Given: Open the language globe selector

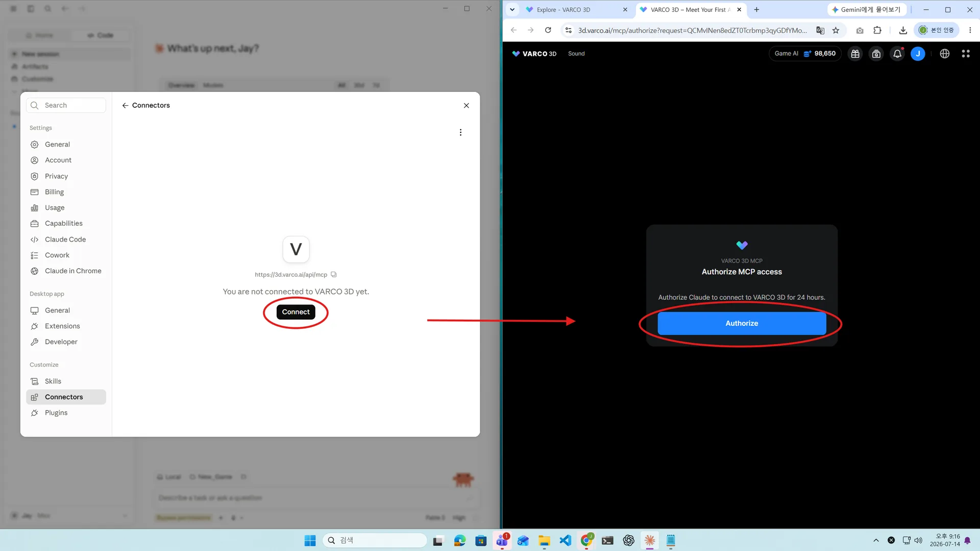Looking at the screenshot, I should [944, 54].
